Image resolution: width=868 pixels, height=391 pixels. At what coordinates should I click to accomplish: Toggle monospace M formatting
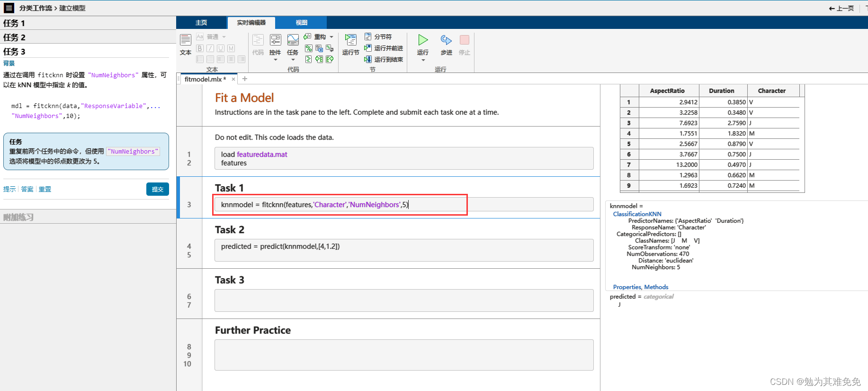(x=231, y=48)
